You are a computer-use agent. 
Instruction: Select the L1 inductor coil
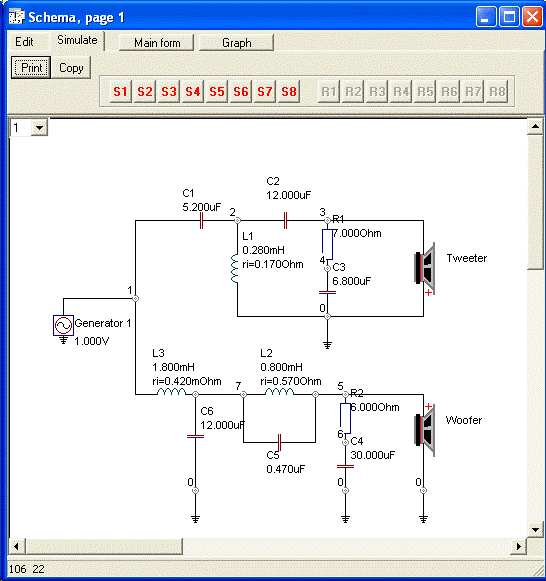(234, 269)
